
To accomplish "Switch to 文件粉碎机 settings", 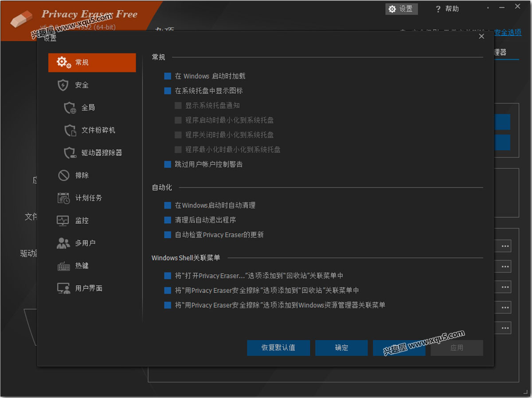I will click(92, 130).
